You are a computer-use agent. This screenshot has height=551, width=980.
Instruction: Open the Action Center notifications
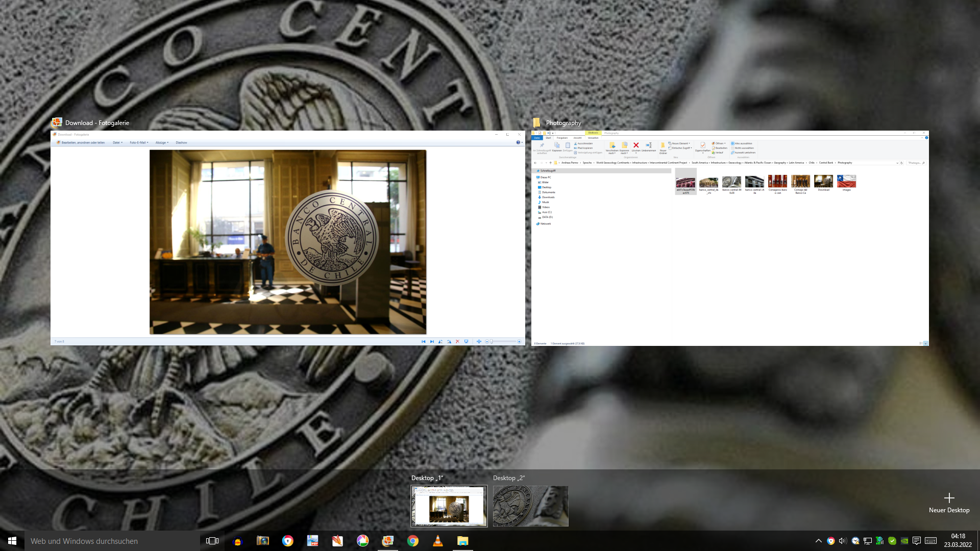click(x=917, y=541)
